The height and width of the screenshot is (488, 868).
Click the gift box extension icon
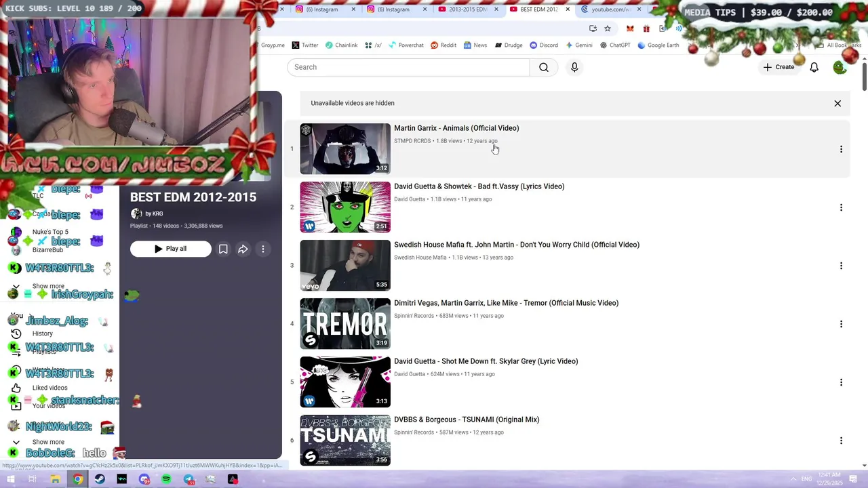click(x=646, y=28)
